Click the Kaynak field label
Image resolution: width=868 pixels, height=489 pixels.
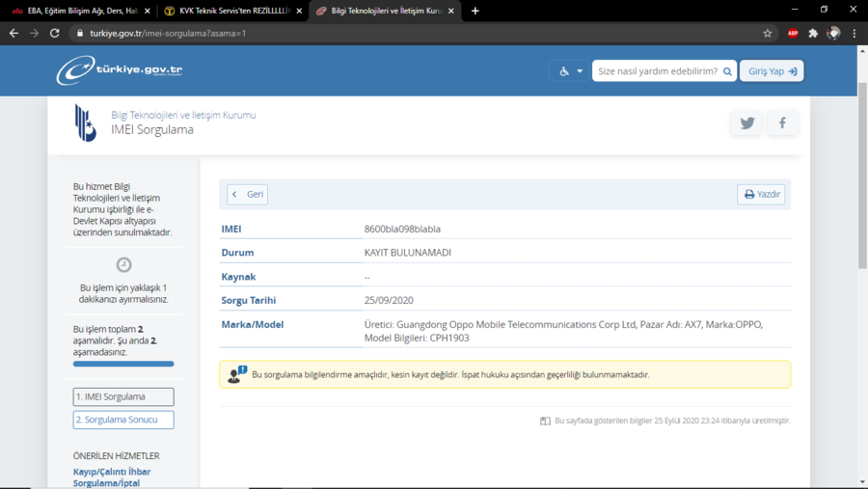coord(238,277)
